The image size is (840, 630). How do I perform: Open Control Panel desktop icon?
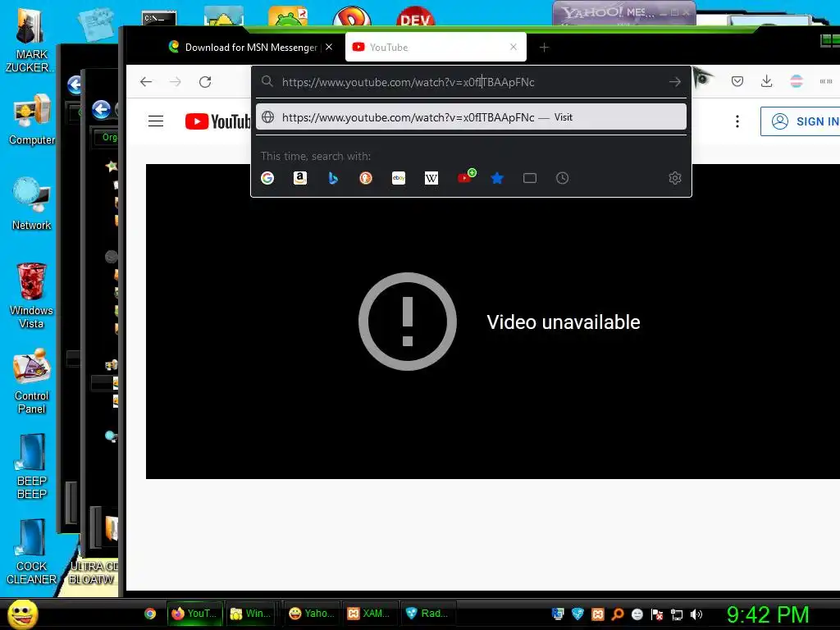(31, 381)
